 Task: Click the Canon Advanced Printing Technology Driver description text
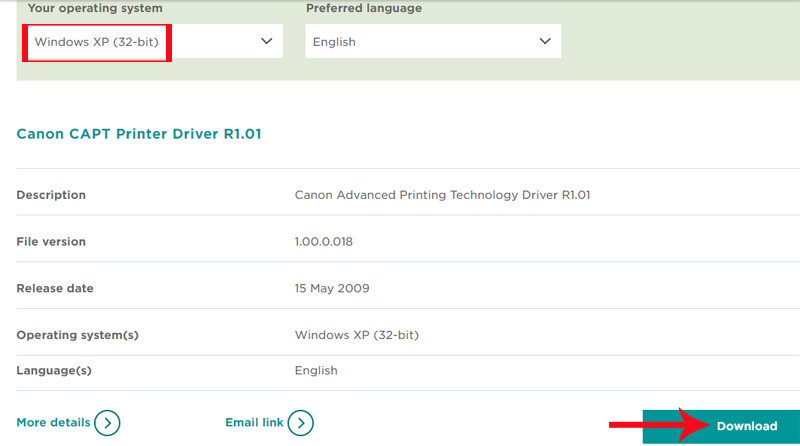tap(442, 195)
